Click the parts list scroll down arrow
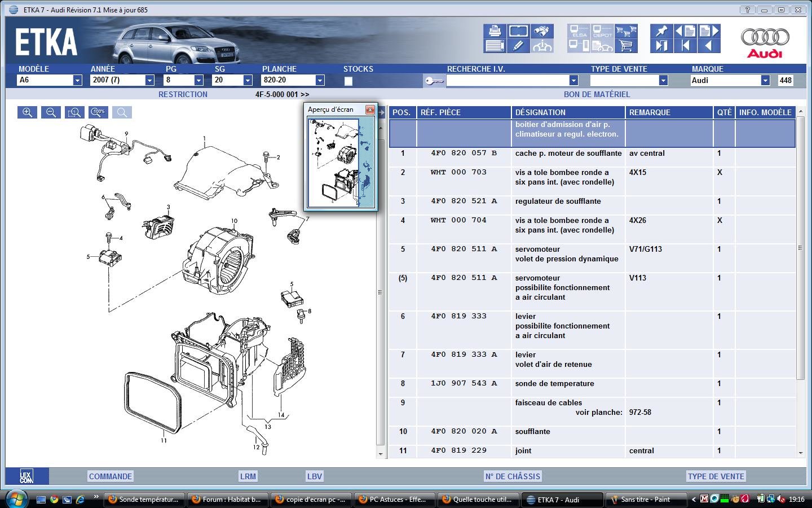 point(800,453)
